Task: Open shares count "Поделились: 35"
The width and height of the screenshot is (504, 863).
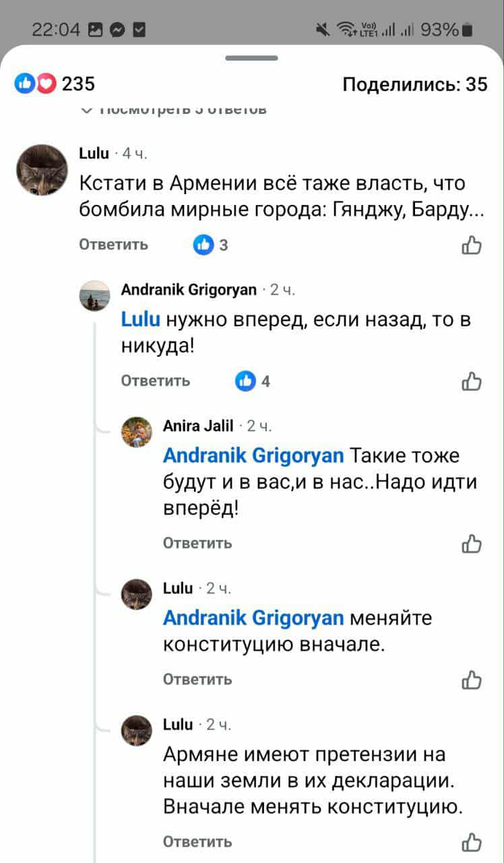Action: pos(414,84)
